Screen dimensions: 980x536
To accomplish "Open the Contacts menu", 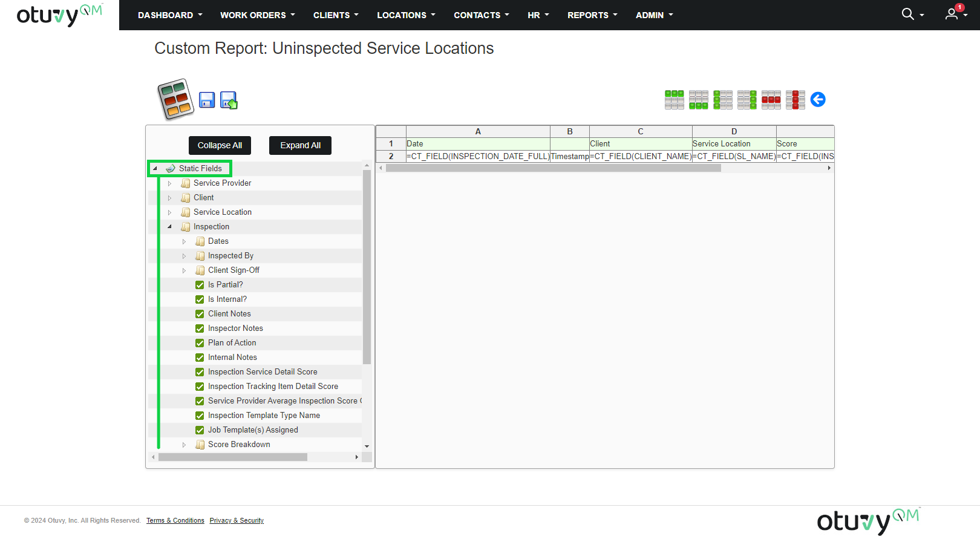I will (x=482, y=15).
